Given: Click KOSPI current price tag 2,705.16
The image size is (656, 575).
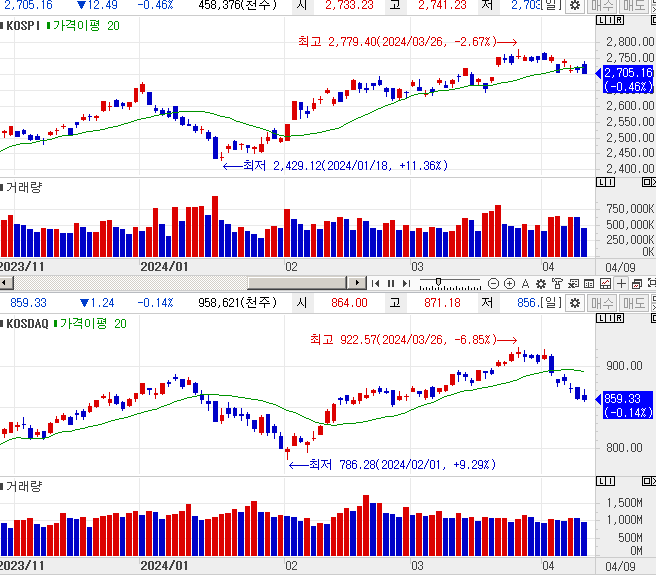Looking at the screenshot, I should pyautogui.click(x=627, y=80).
